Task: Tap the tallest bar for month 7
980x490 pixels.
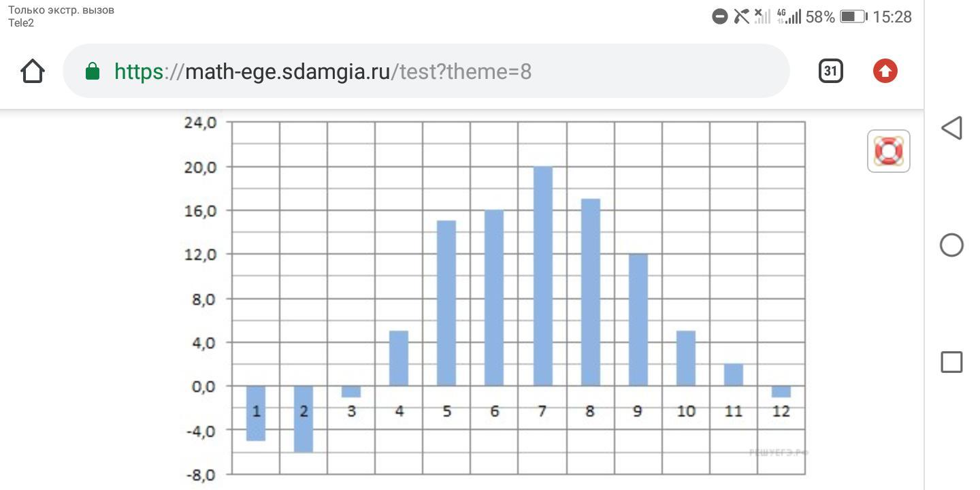Action: coord(542,276)
